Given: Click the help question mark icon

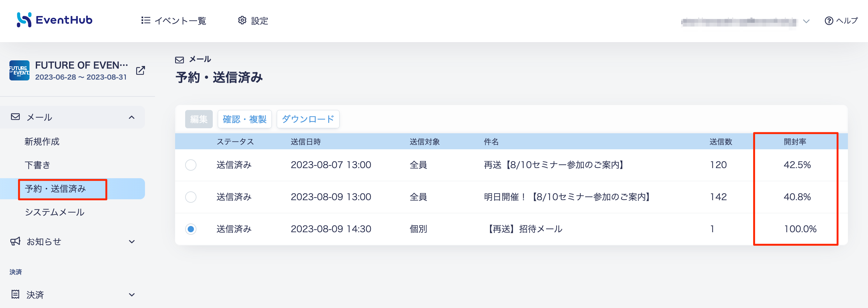Looking at the screenshot, I should point(828,21).
